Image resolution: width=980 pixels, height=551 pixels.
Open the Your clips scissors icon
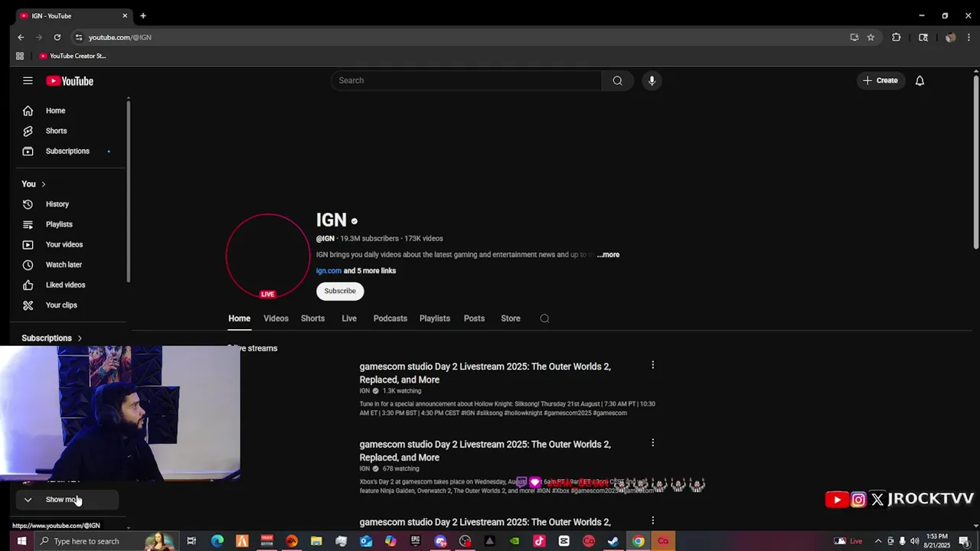pyautogui.click(x=28, y=305)
